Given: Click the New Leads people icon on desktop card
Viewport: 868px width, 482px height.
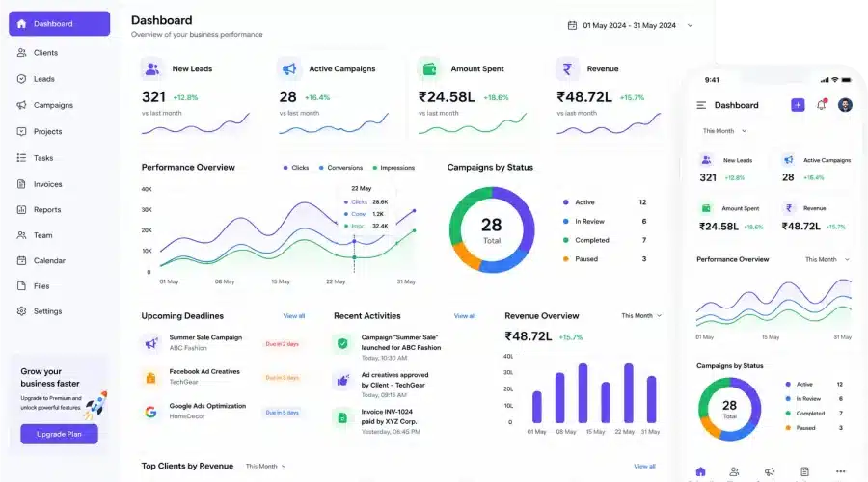Looking at the screenshot, I should point(152,68).
